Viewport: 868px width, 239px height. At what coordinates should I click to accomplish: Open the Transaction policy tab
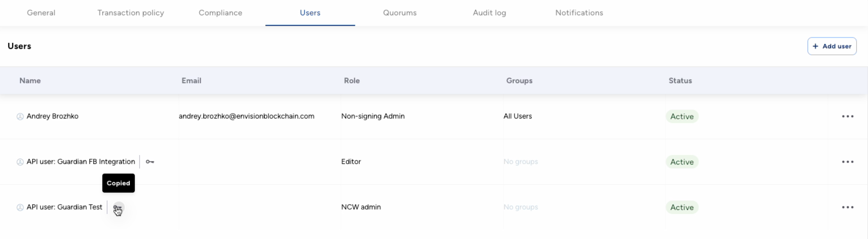click(131, 13)
